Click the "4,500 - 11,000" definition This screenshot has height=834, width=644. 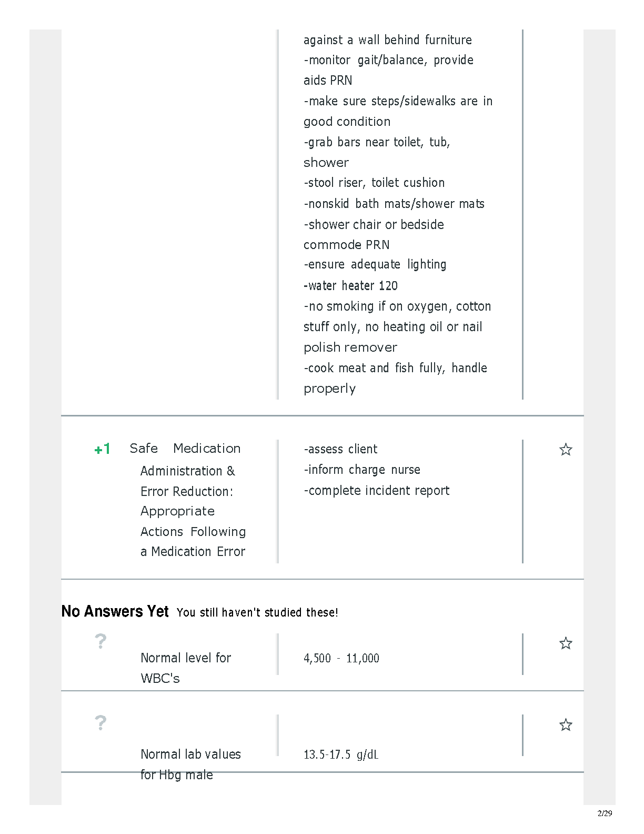point(341,658)
